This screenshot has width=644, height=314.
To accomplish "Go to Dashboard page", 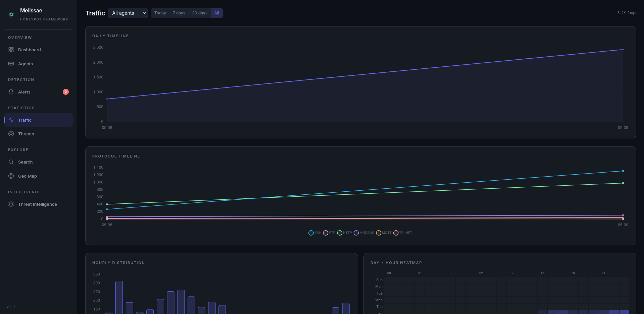I will [38, 50].
